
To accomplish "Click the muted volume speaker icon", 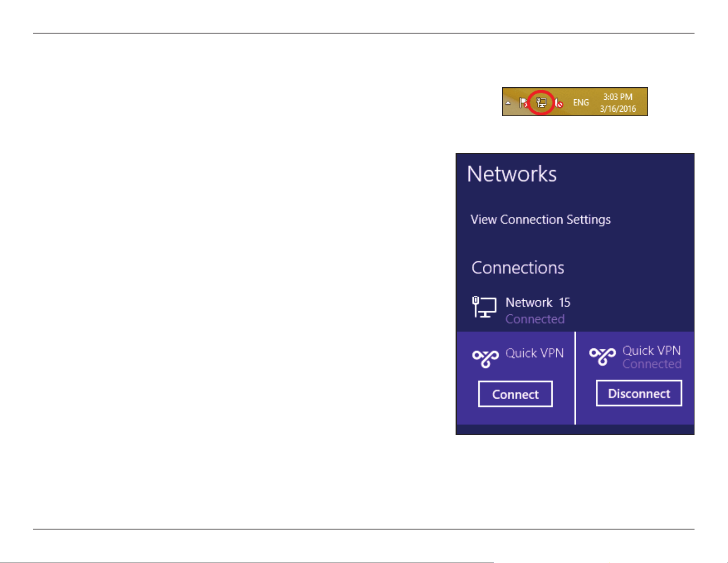I will [559, 103].
